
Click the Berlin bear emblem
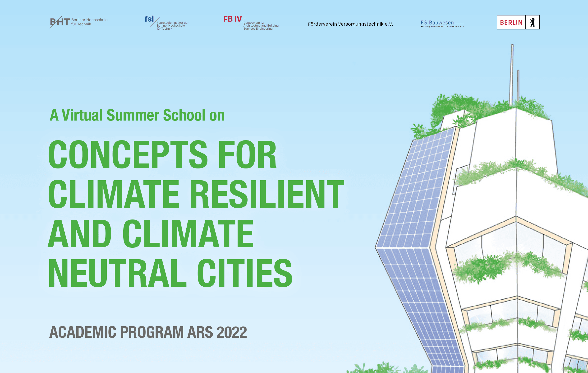pyautogui.click(x=532, y=23)
